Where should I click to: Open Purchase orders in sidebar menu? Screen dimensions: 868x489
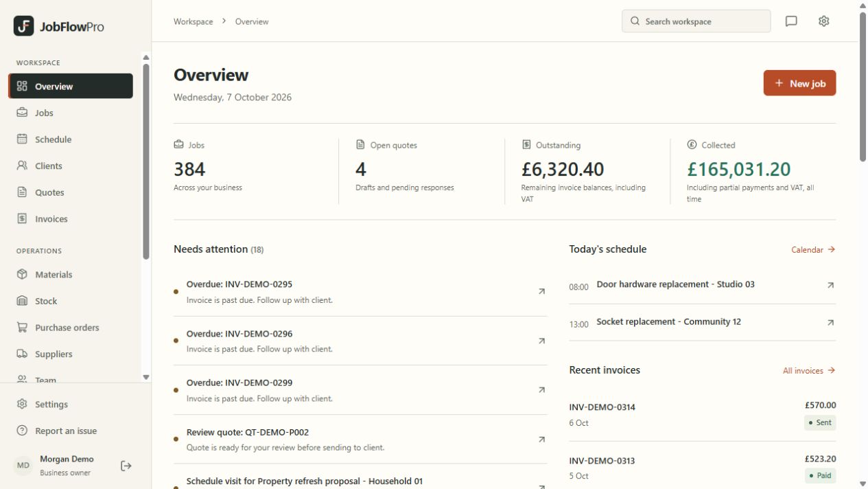[71, 328]
